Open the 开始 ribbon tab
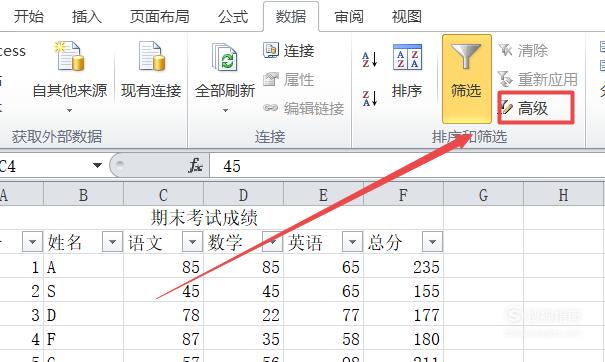The image size is (605, 362). [29, 17]
